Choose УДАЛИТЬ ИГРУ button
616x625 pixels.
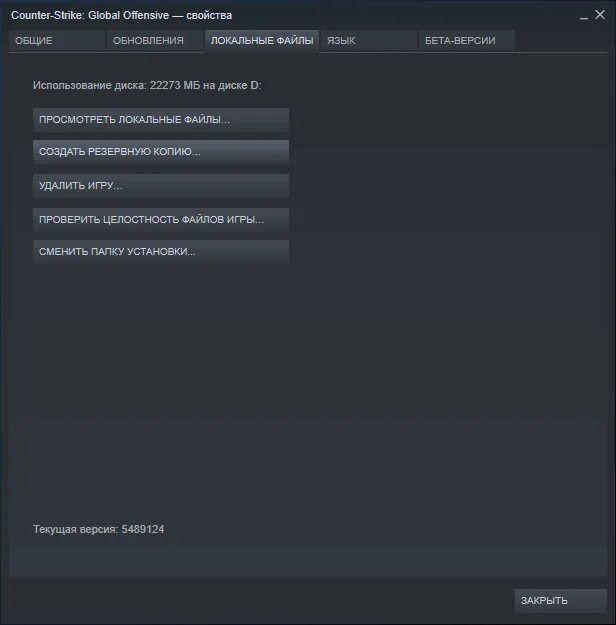click(x=161, y=186)
